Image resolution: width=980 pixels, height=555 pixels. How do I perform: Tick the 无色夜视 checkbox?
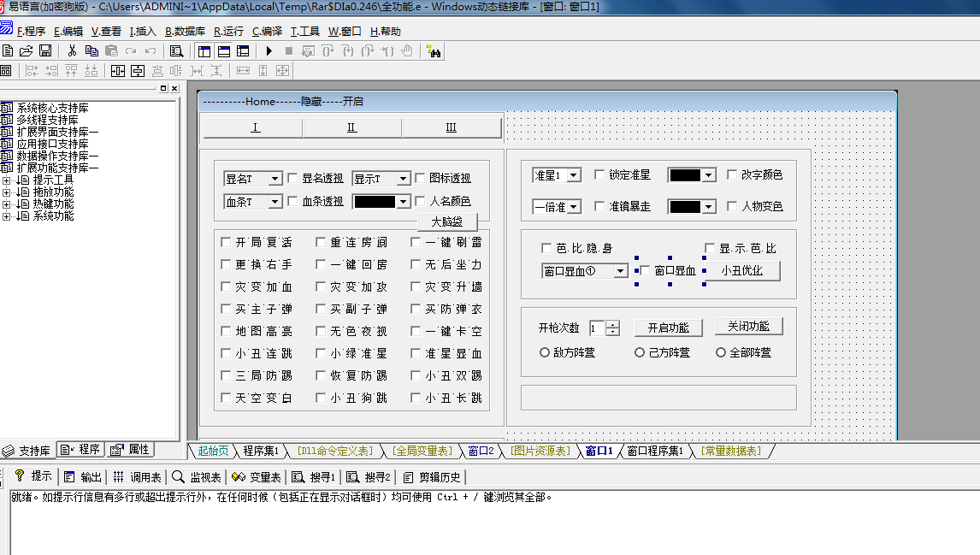click(x=321, y=331)
